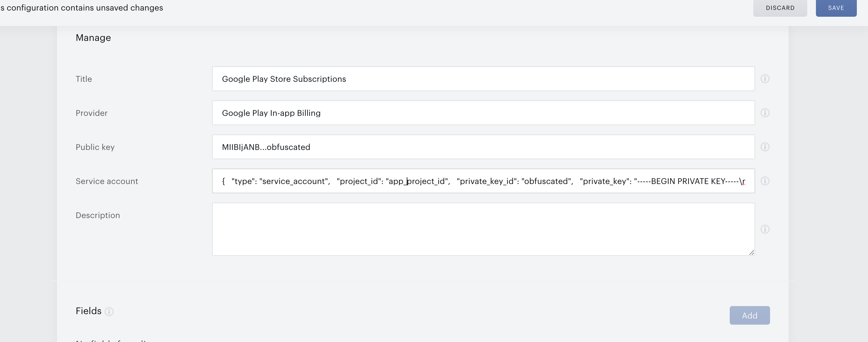Discard the unsaved changes

tap(780, 8)
